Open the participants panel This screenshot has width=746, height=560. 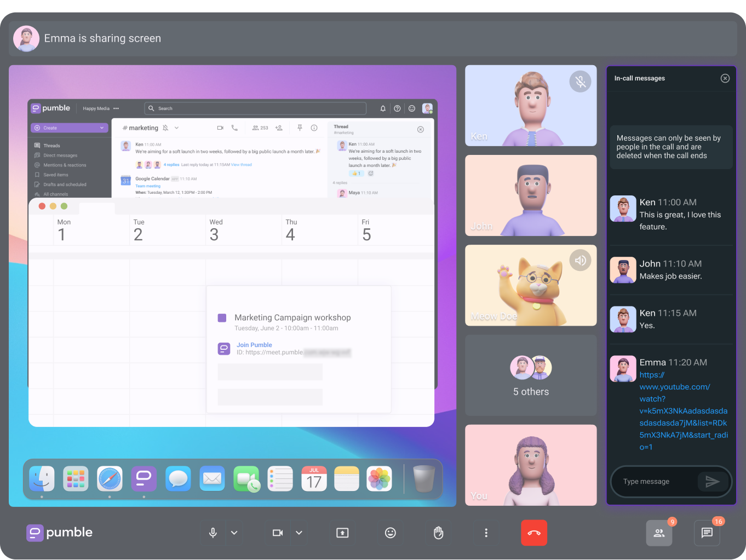(659, 533)
